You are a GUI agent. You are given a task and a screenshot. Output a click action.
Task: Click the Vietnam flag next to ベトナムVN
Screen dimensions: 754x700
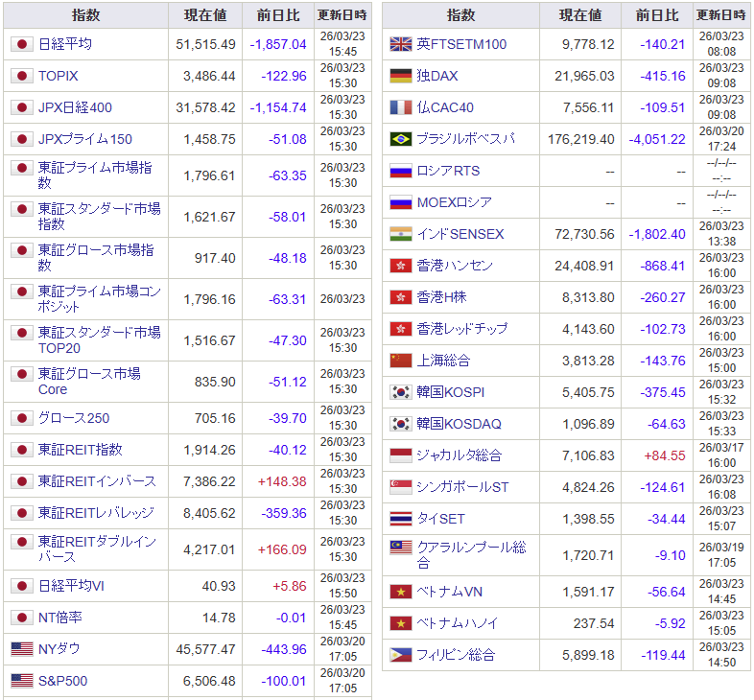[400, 592]
